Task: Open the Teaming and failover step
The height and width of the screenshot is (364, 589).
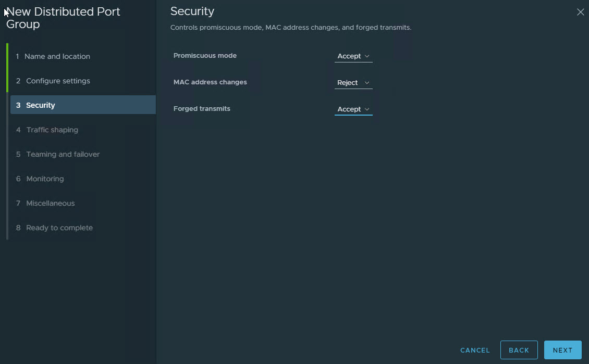Action: click(63, 154)
